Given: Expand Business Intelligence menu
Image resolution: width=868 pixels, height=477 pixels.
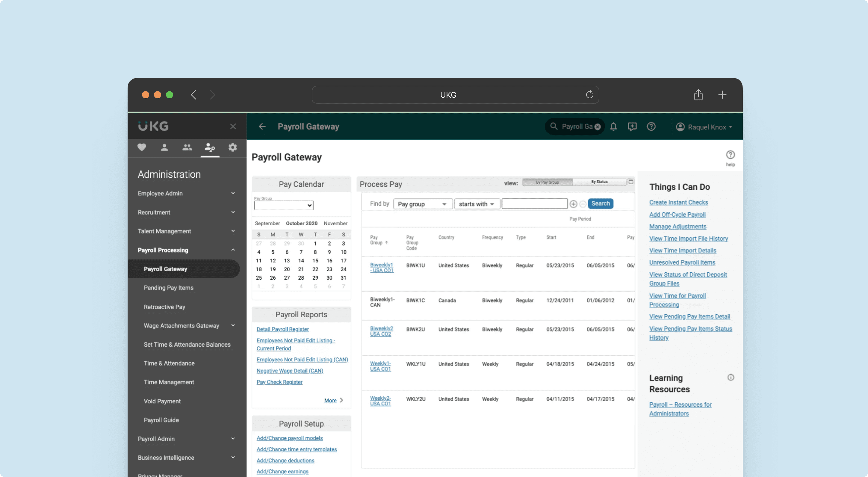Looking at the screenshot, I should (x=233, y=458).
